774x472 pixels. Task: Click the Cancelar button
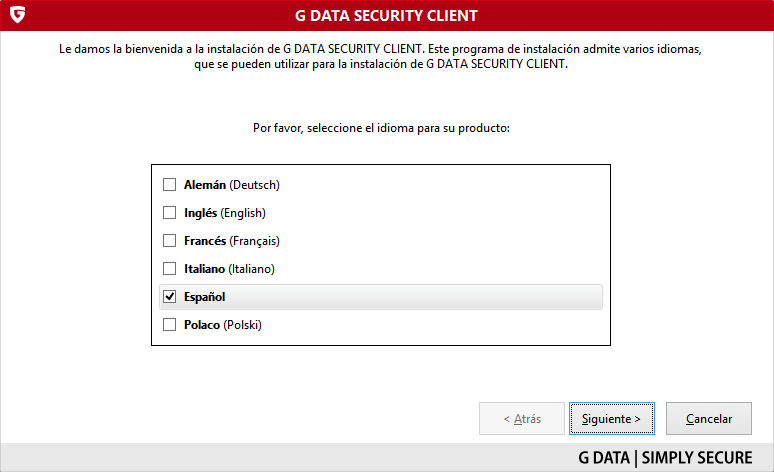tap(708, 419)
